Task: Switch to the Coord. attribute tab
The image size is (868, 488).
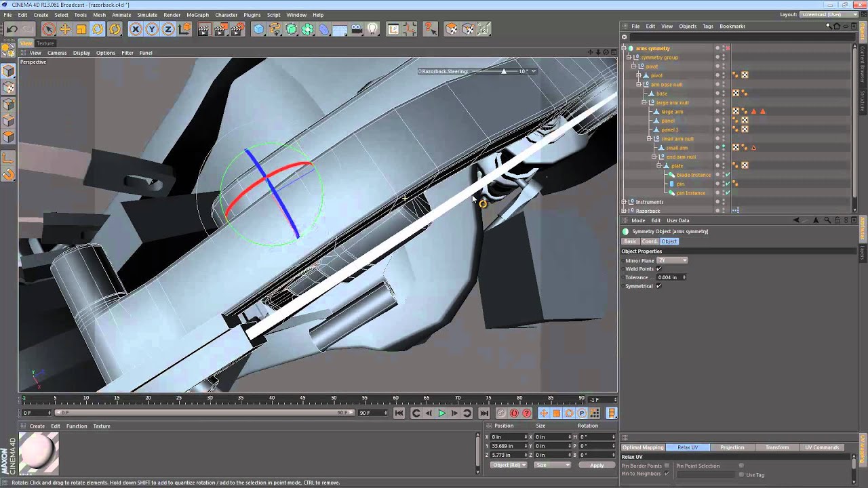Action: (x=650, y=241)
